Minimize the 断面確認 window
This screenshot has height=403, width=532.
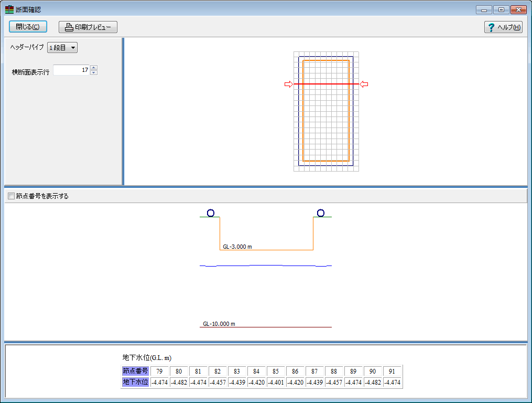(x=484, y=10)
